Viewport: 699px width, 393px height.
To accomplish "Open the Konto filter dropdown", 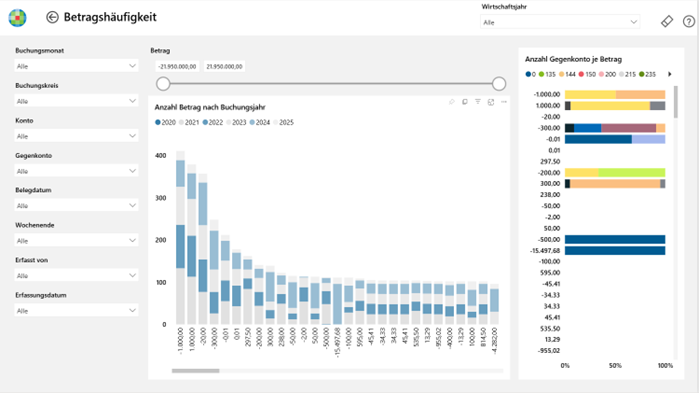I will [x=76, y=136].
